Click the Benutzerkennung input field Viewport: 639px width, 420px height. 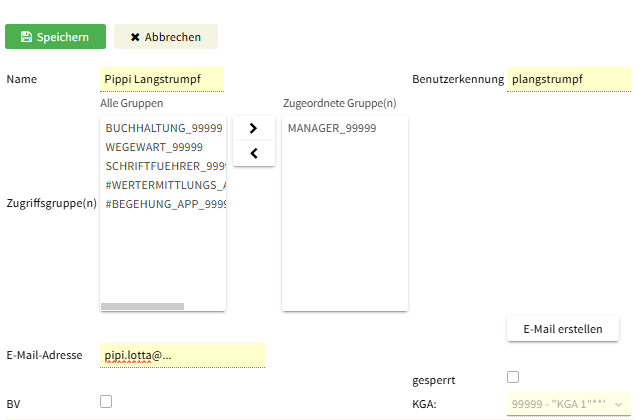pos(568,79)
